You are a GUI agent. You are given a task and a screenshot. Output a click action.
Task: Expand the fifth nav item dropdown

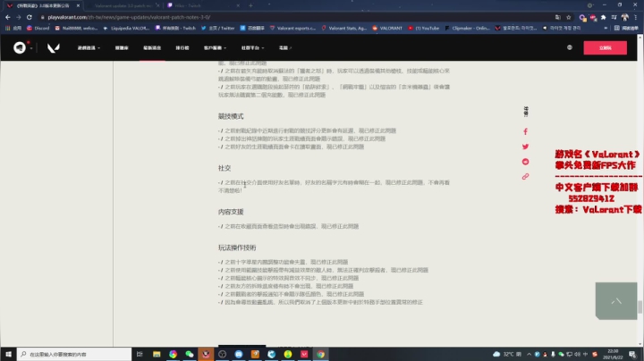pyautogui.click(x=216, y=48)
